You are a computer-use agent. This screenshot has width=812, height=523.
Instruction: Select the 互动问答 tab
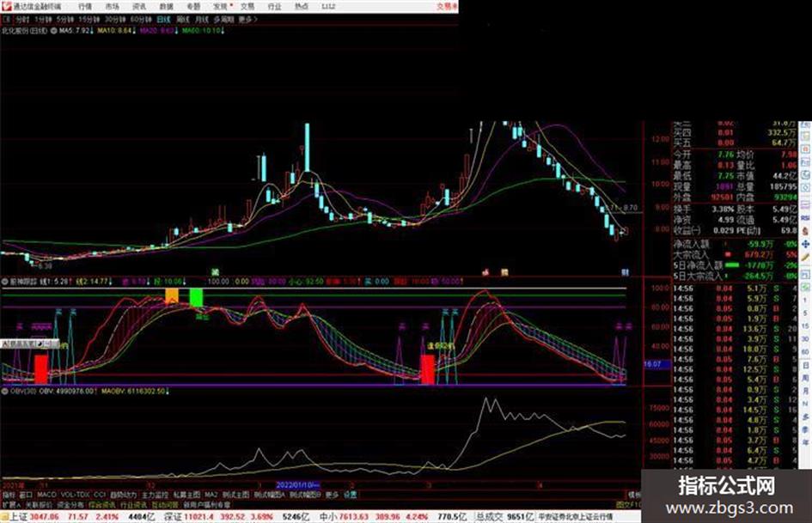(x=165, y=504)
